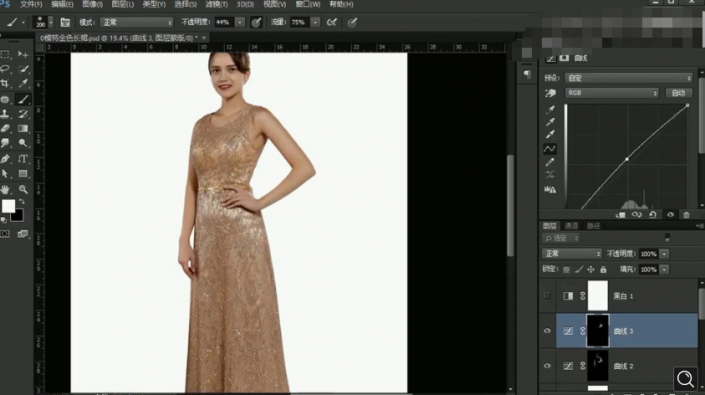Open layer opacity 100% dropdown arrow
Viewport: 705px width, 395px height.
pos(664,254)
